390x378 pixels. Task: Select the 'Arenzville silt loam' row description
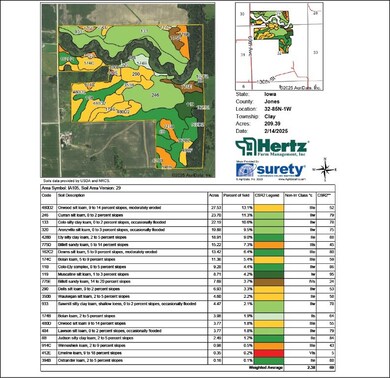[111, 230]
